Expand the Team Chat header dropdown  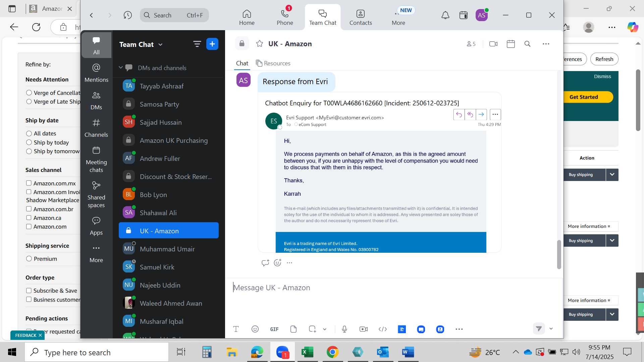coord(160,45)
